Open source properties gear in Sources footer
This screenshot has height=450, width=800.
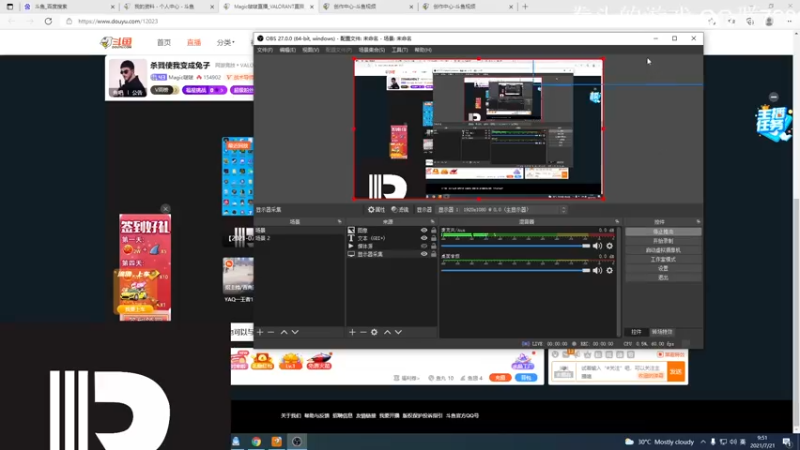click(x=374, y=332)
